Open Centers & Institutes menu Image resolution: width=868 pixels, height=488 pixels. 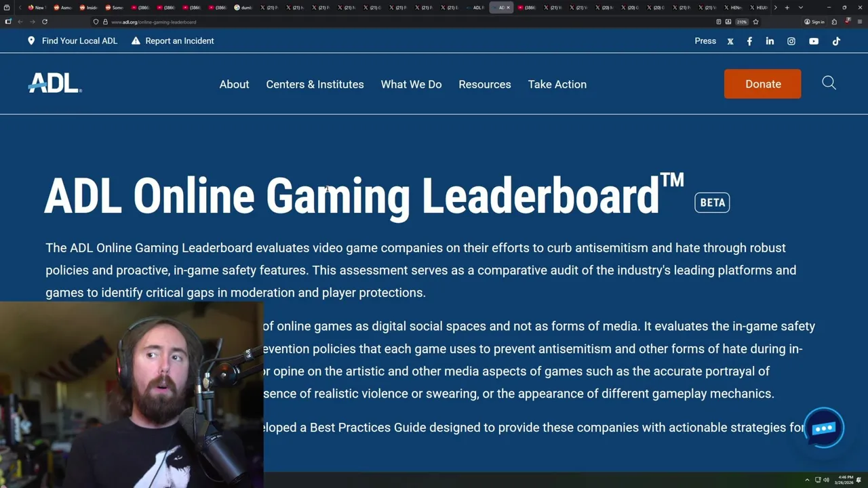pyautogui.click(x=315, y=84)
